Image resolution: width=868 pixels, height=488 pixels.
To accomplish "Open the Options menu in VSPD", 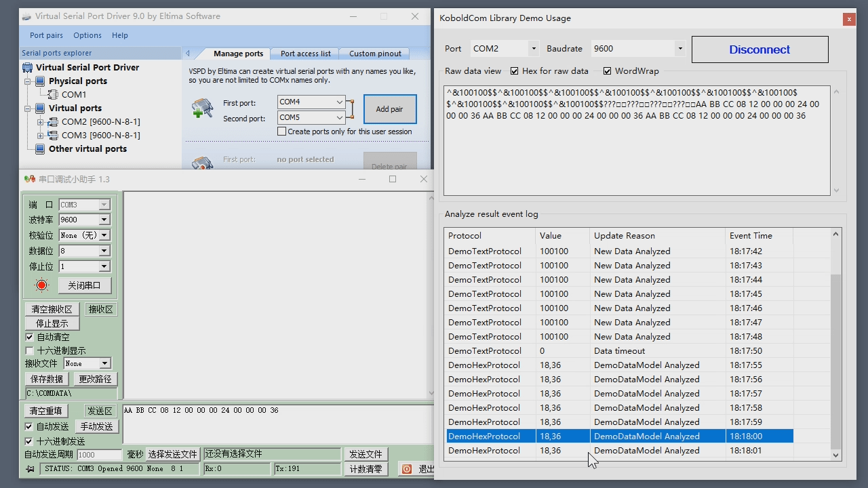I will click(x=87, y=35).
